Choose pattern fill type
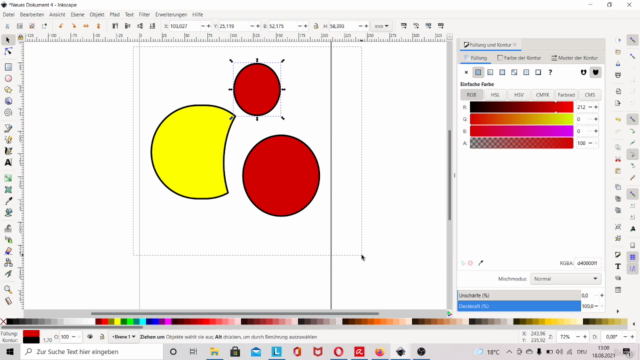 tap(526, 73)
